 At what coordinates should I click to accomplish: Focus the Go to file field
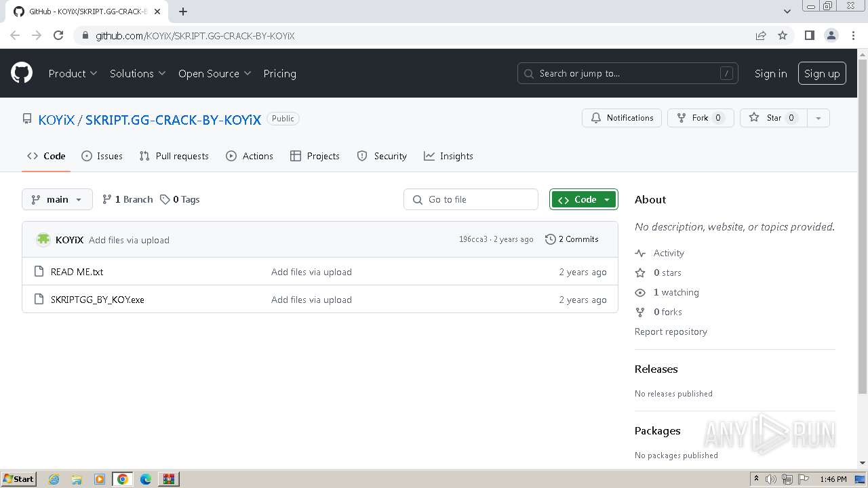point(471,199)
